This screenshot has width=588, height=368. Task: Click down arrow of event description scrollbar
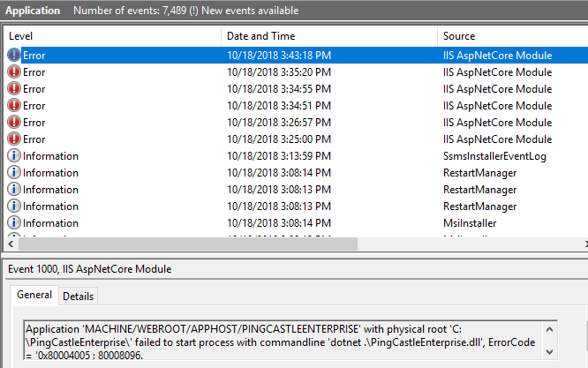click(x=549, y=352)
